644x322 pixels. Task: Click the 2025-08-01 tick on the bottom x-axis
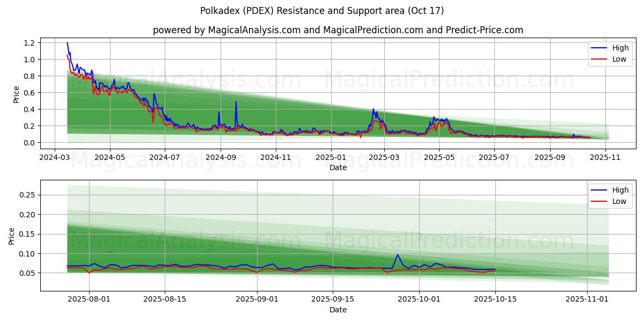pos(90,299)
